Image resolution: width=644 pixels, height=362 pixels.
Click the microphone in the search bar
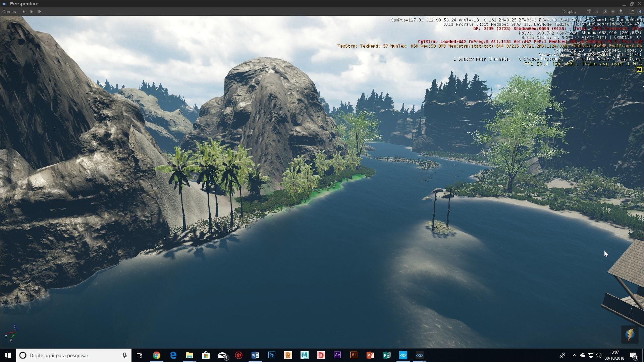click(124, 355)
